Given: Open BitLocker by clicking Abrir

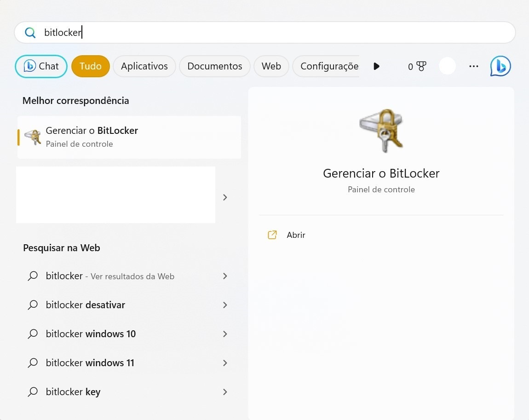Looking at the screenshot, I should tap(296, 235).
